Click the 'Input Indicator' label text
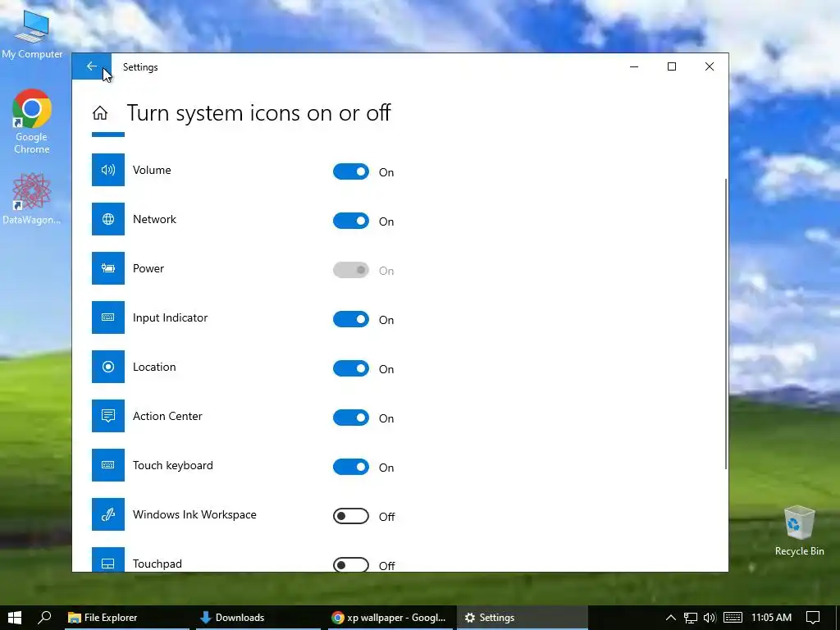Image resolution: width=840 pixels, height=630 pixels. [170, 317]
